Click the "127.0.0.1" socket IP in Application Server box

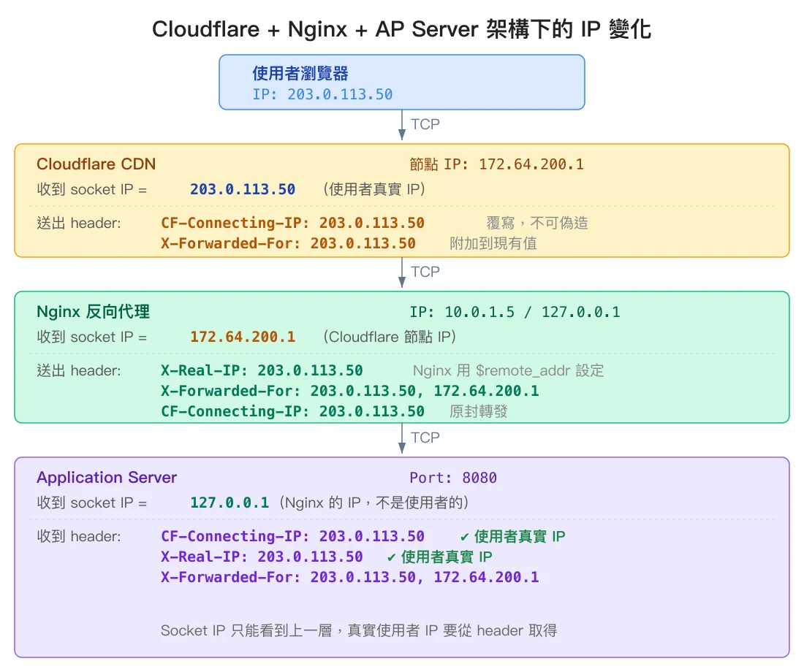pos(230,503)
